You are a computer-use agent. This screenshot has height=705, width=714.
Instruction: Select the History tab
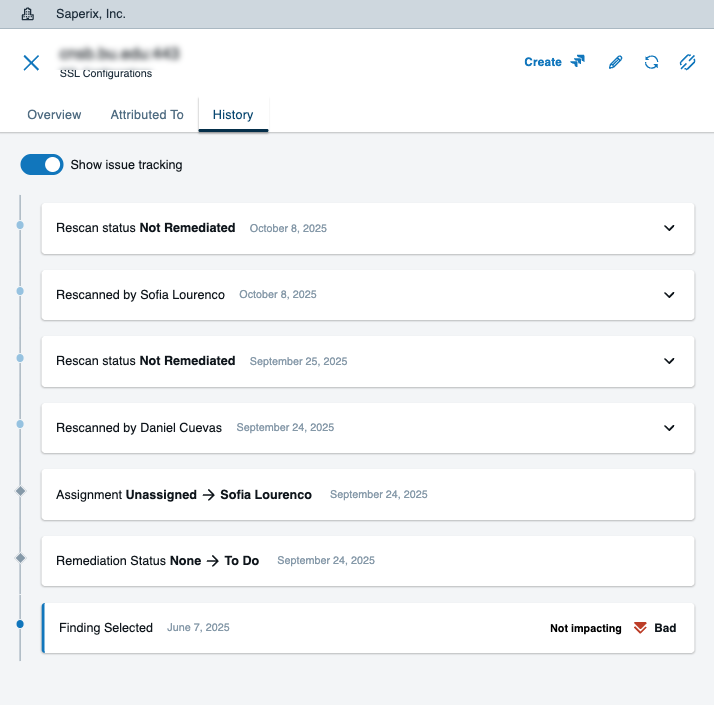point(233,115)
